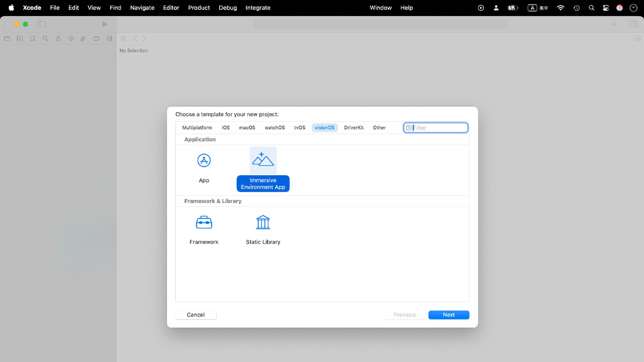This screenshot has width=644, height=362.
Task: Switch to the Other tab
Action: (379, 128)
